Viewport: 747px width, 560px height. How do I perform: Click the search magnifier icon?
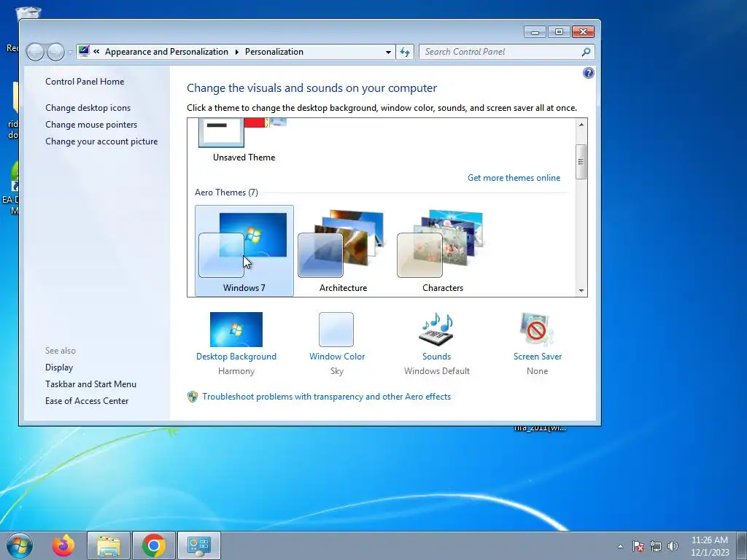[x=586, y=52]
